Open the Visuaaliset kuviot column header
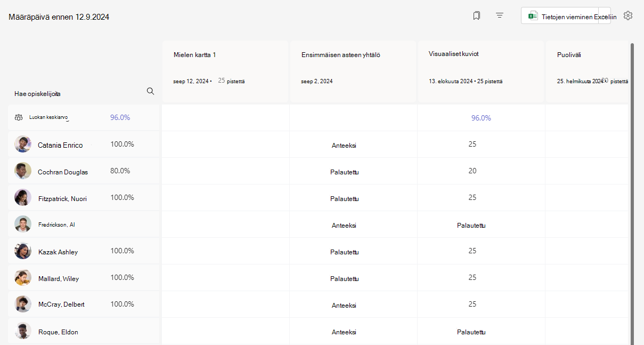The width and height of the screenshot is (644, 345). point(480,71)
